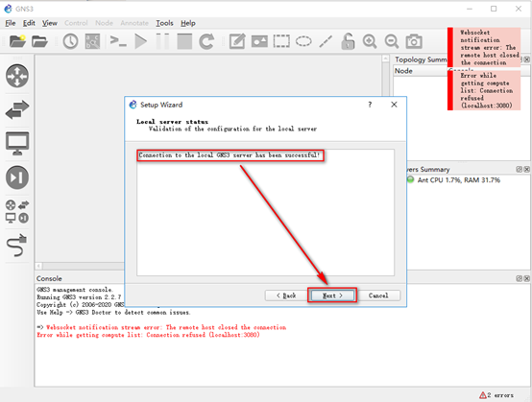Undock the Servers Summary panel
Viewport: 532px width, 402px height.
point(520,169)
